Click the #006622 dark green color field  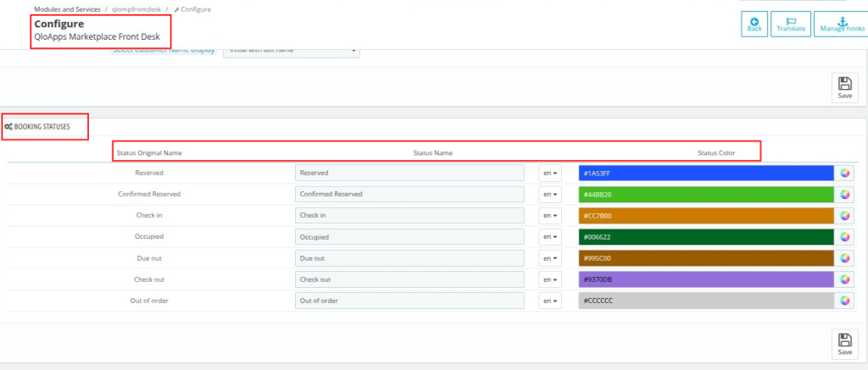[706, 237]
